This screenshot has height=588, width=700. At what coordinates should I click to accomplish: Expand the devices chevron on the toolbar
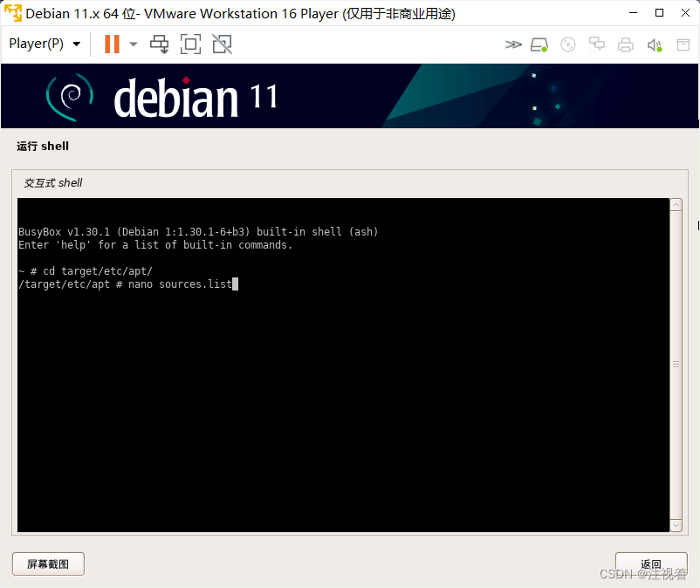click(513, 44)
